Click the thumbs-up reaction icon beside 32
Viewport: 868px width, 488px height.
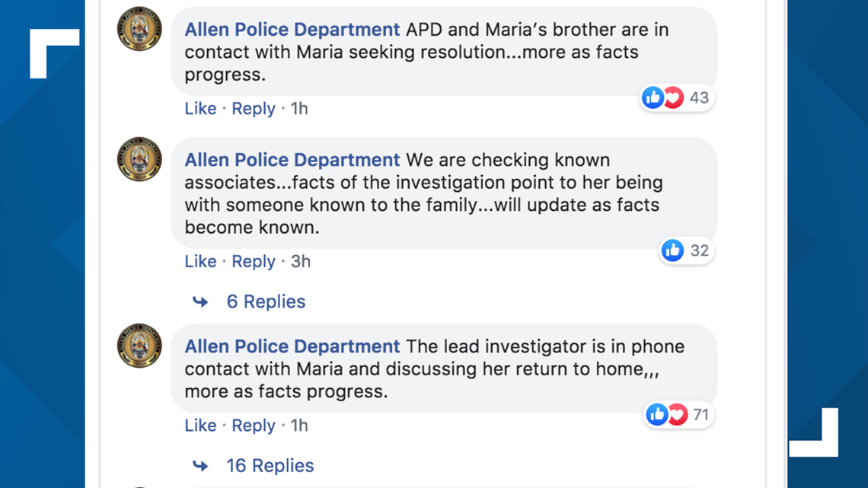(x=672, y=250)
